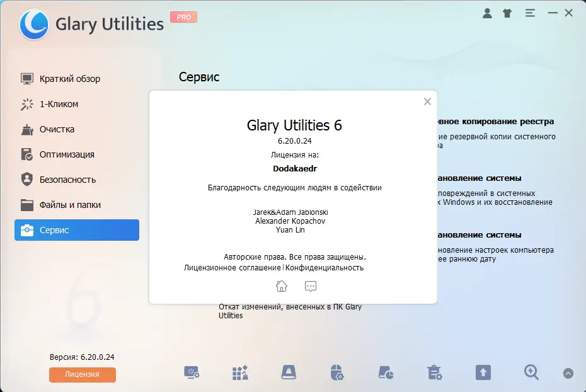Click the license name Dodakaedr

295,168
